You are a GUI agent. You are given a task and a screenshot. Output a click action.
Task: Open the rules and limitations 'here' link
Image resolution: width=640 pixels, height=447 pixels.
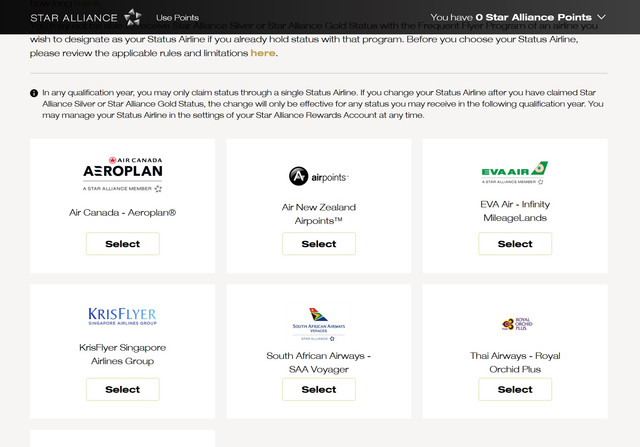pyautogui.click(x=263, y=53)
